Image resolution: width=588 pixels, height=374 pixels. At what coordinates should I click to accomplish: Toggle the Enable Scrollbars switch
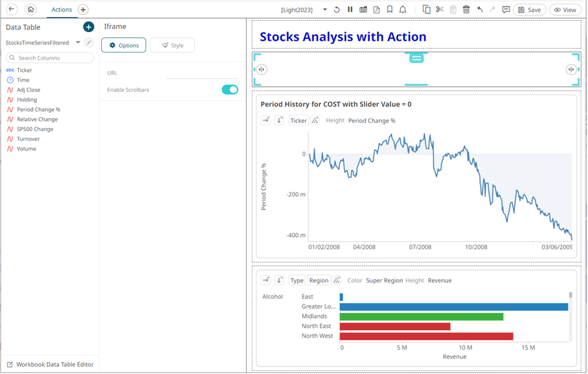229,90
